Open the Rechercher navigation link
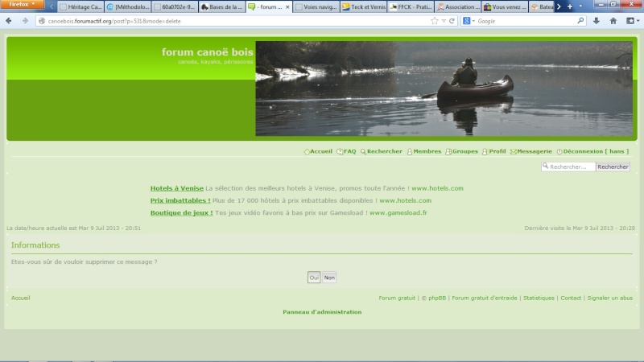 pyautogui.click(x=381, y=151)
